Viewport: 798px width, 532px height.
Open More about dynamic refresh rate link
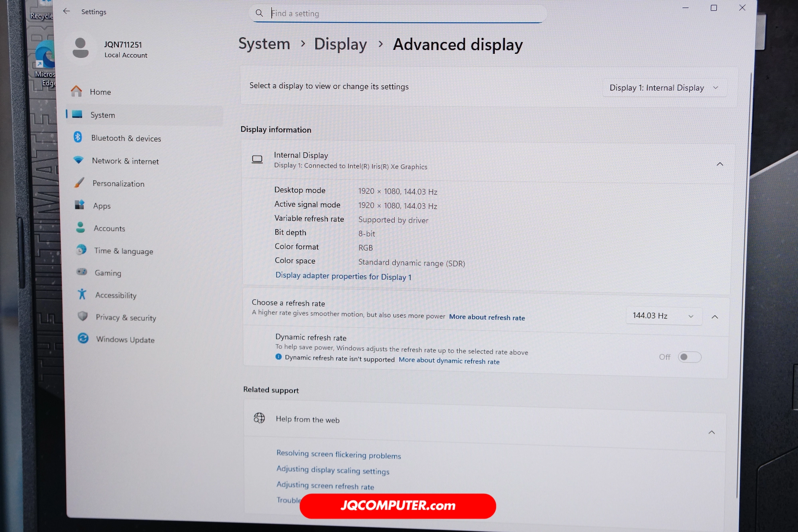coord(449,361)
